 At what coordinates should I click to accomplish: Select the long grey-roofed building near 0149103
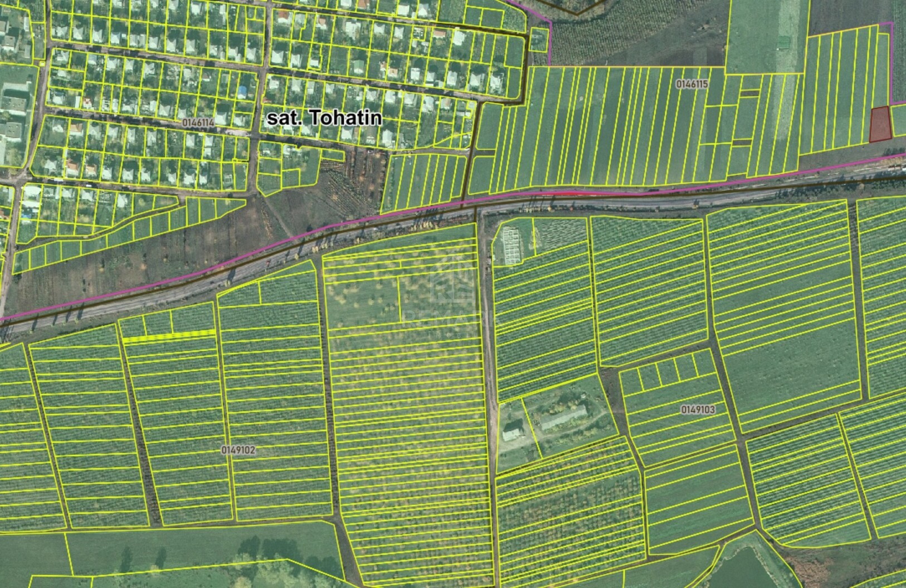click(x=563, y=418)
